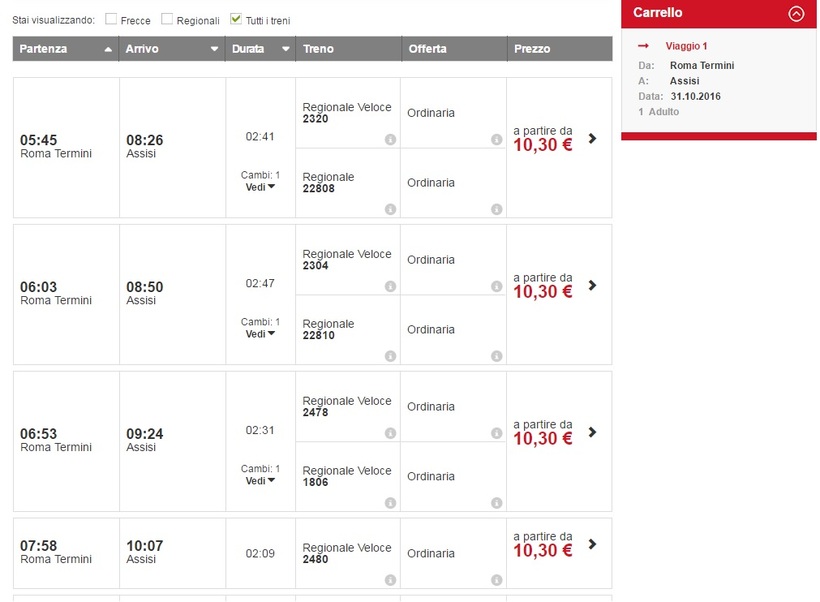820x602 pixels.
Task: Uncheck the Tutti i treni checkbox
Action: (236, 19)
